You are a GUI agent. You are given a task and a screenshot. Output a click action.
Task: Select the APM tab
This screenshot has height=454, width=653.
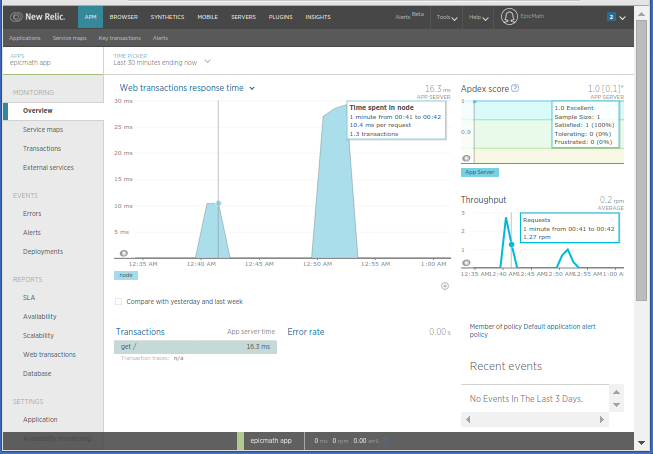coord(90,17)
